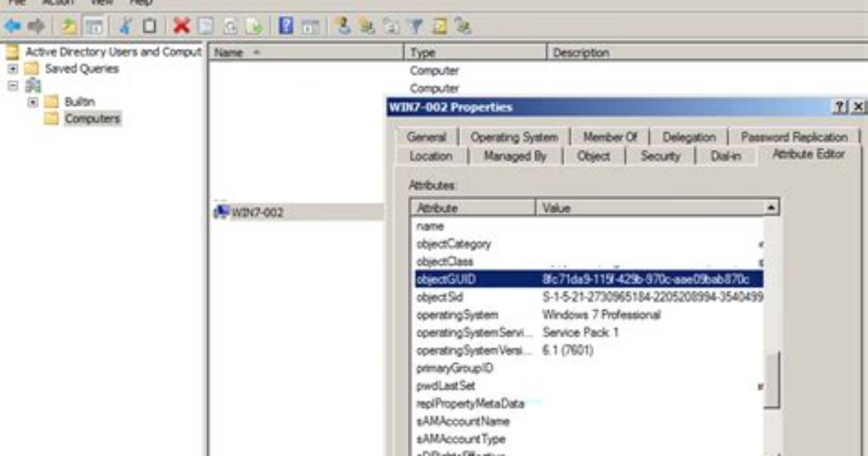Create a new user with user icon

click(343, 26)
